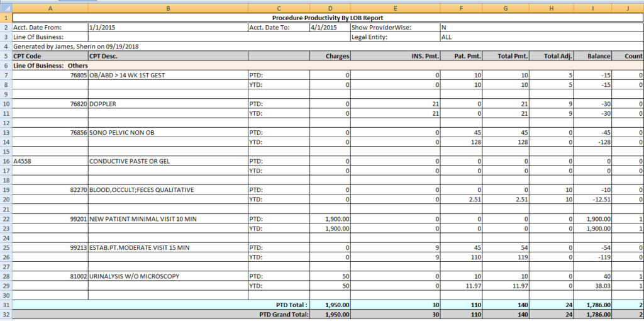Screen dimensions: 644x321
Task: Click the ALL legal entity value
Action: pyautogui.click(x=541, y=37)
